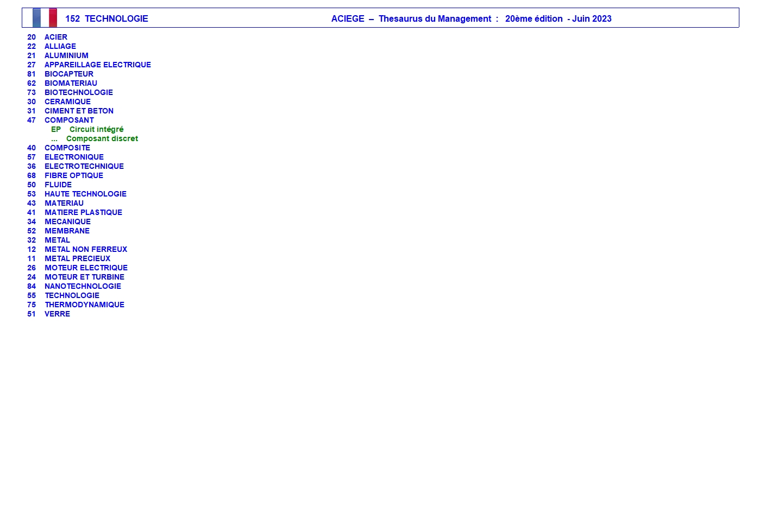Viewport: 766px width, 532px height.
Task: Open the ACIER thesaurus entry
Action: [56, 37]
